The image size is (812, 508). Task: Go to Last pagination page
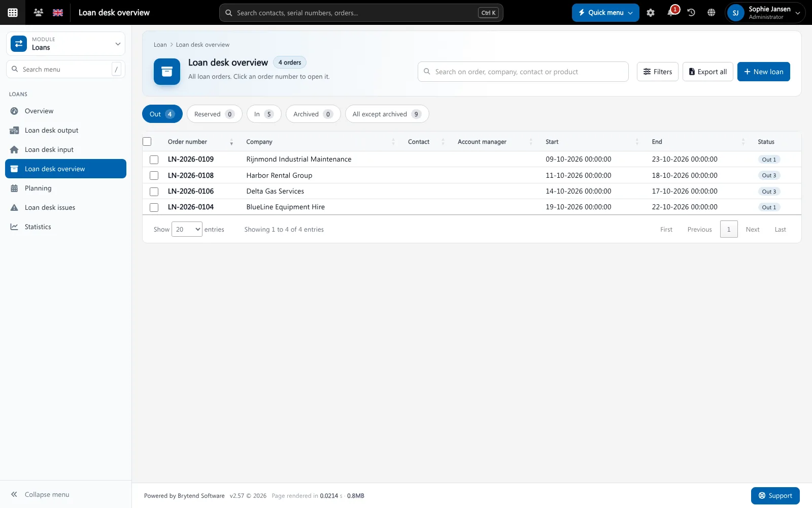pyautogui.click(x=780, y=230)
